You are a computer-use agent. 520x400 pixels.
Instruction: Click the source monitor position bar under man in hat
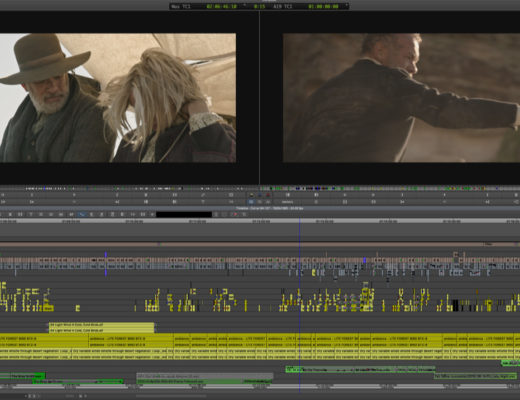click(x=129, y=189)
